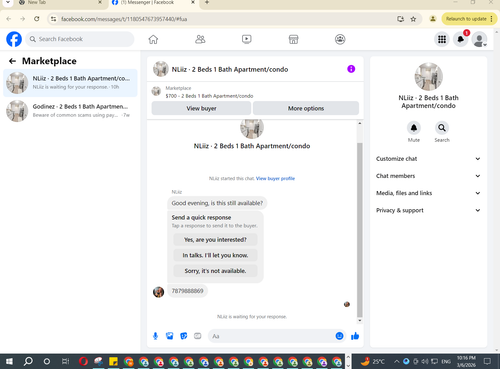Screen dimensions: 500x369
Task: Click Relaunch to update button
Action: (x=469, y=19)
